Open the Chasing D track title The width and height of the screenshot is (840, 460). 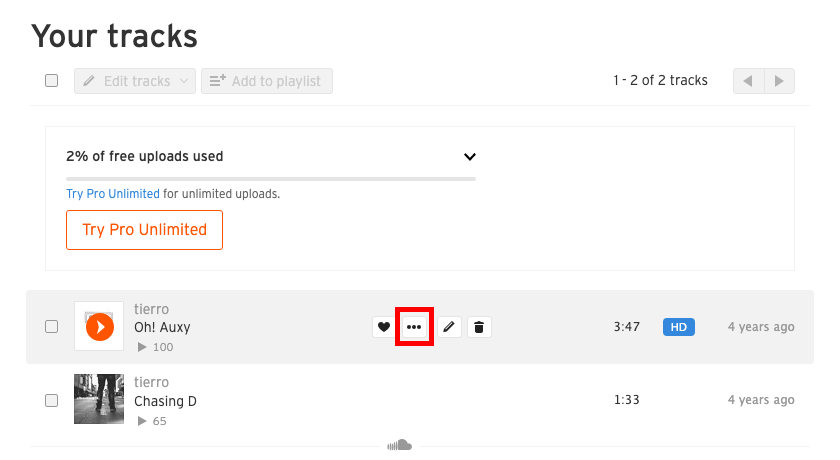click(x=165, y=401)
